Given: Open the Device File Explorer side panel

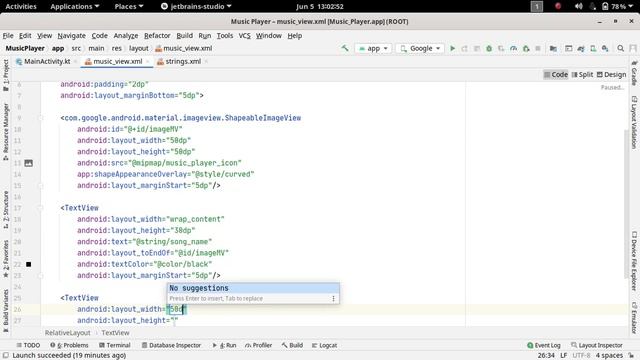Looking at the screenshot, I should tap(634, 261).
